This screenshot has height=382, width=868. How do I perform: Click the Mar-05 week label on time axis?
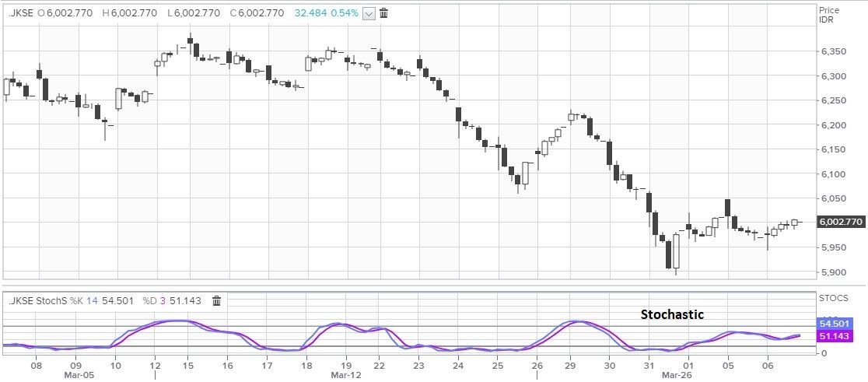78,375
